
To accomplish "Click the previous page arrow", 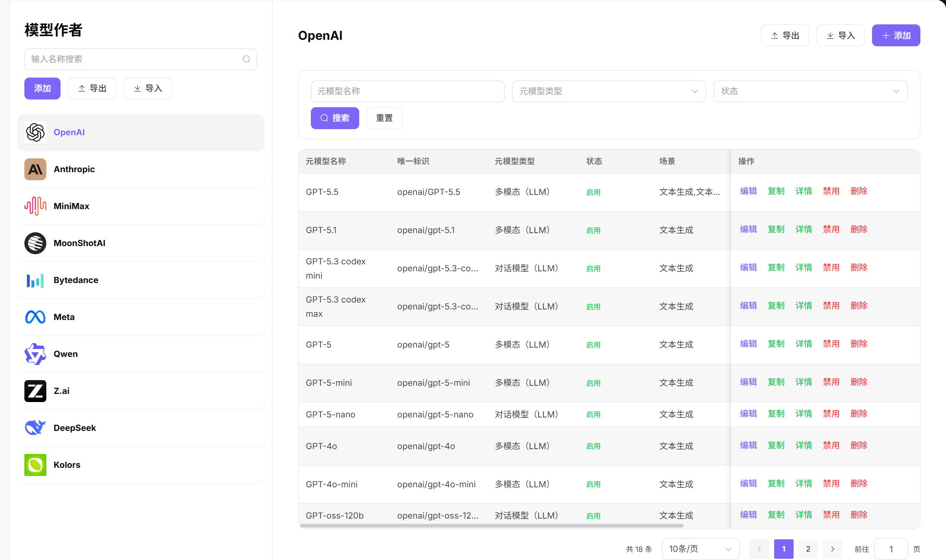I will tap(759, 549).
